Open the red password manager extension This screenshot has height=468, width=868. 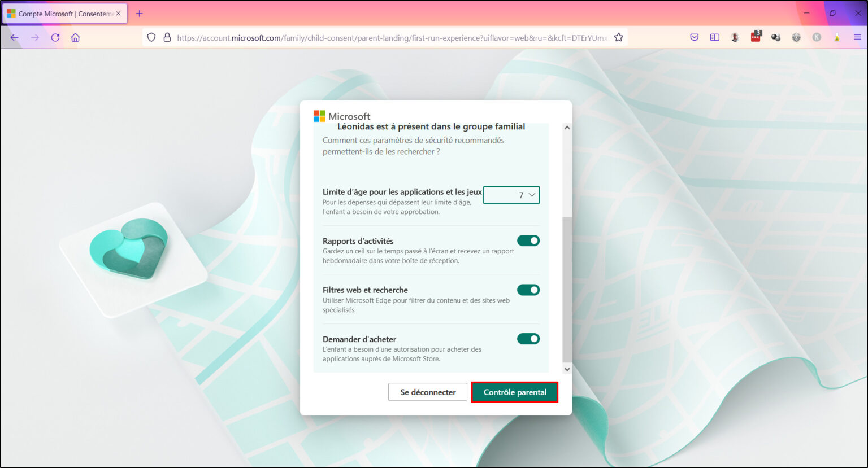(x=756, y=37)
